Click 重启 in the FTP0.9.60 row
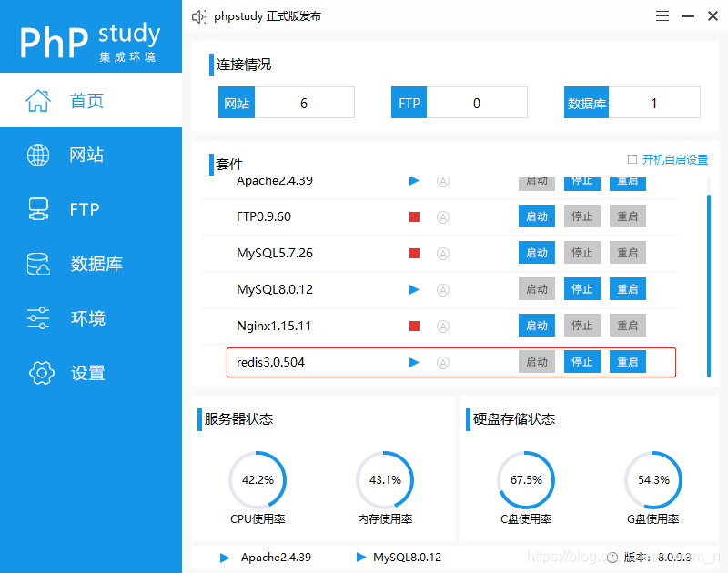 click(628, 216)
